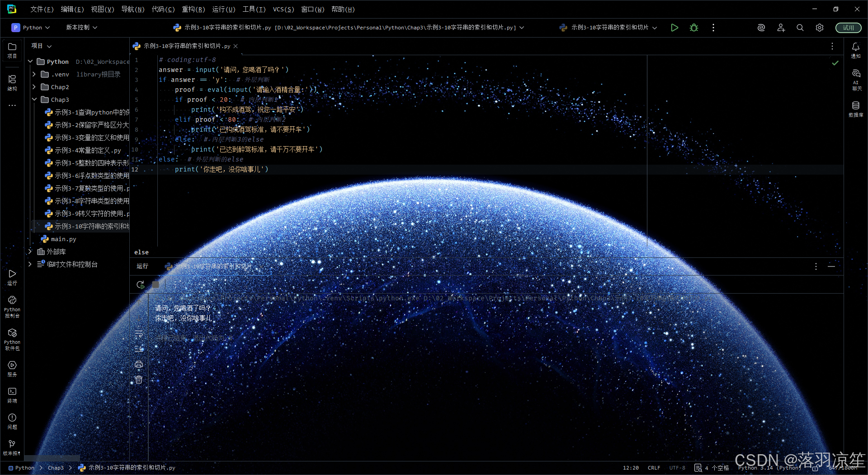Open the 运行 tool window from sidebar
868x475 pixels.
[x=12, y=277]
